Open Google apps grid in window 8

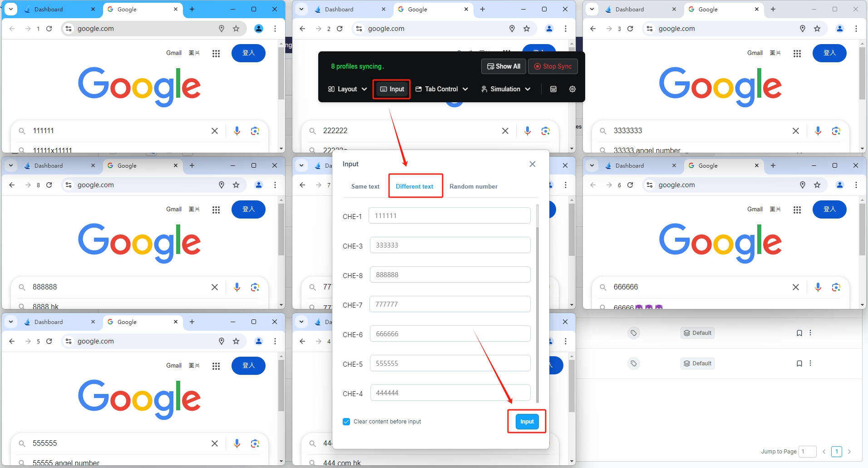[x=216, y=209]
